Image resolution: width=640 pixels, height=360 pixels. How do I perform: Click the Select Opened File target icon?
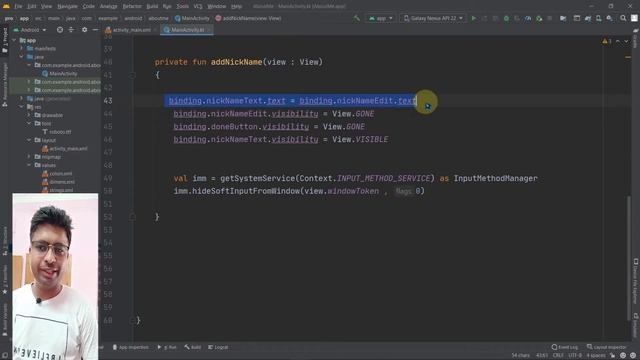[60, 30]
